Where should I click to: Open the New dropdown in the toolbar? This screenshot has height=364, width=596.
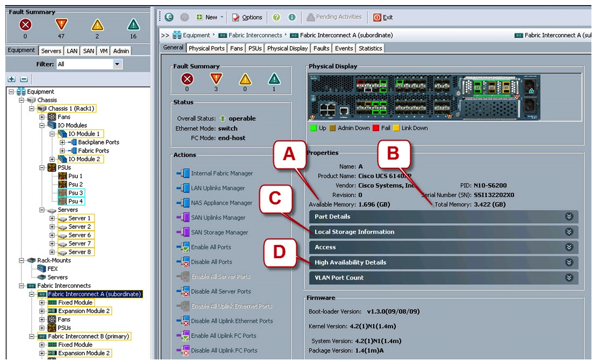point(210,17)
